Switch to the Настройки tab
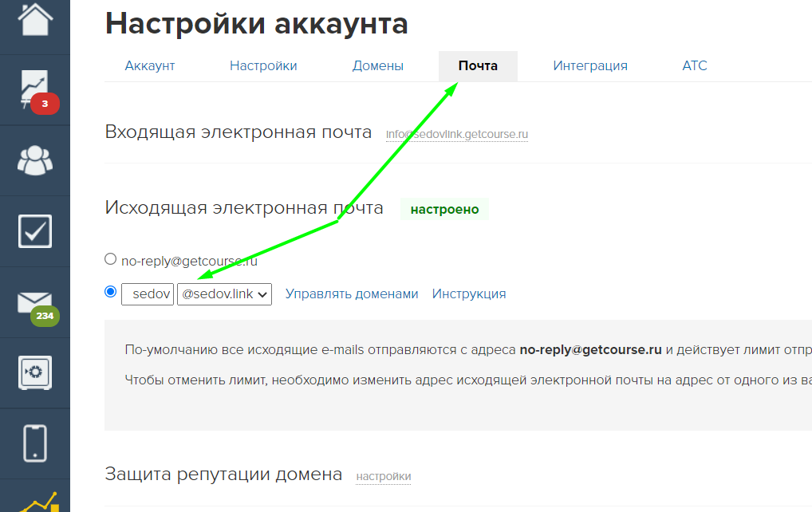 point(263,66)
